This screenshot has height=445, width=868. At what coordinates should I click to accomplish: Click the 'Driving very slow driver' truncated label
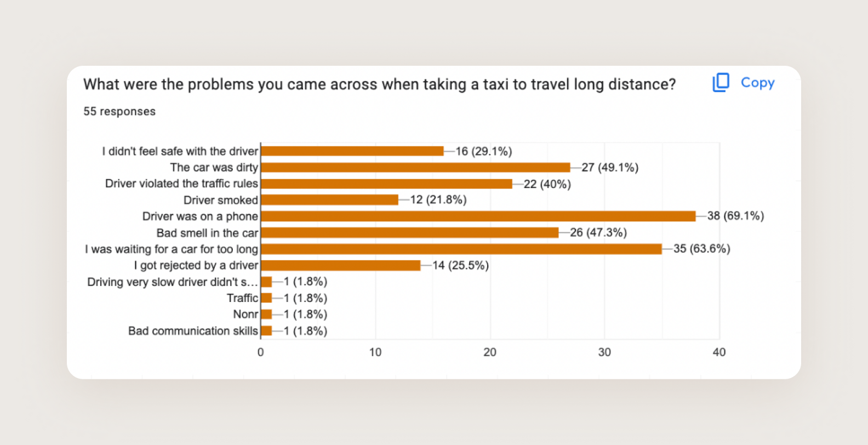pyautogui.click(x=173, y=282)
